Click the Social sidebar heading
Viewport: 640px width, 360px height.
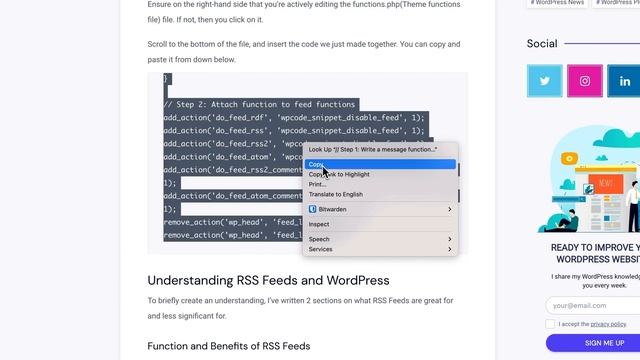pyautogui.click(x=542, y=44)
